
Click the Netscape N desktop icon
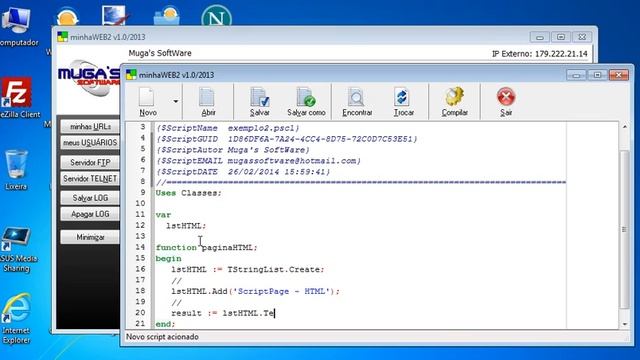(216, 17)
